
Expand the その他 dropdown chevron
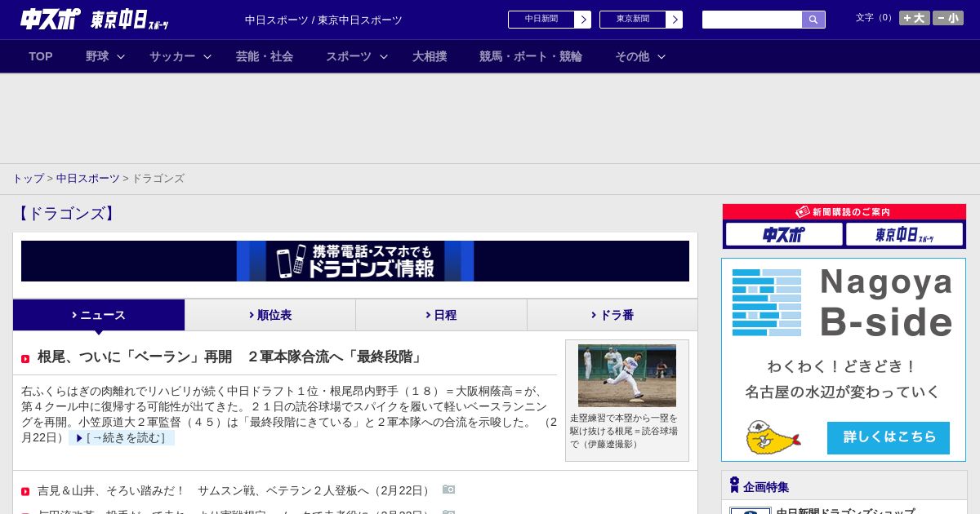click(x=661, y=56)
